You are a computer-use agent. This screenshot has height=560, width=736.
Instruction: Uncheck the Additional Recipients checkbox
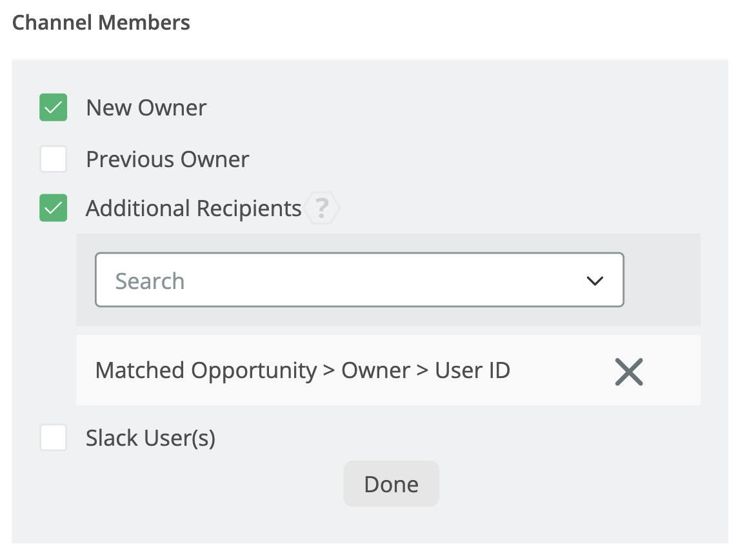tap(54, 208)
